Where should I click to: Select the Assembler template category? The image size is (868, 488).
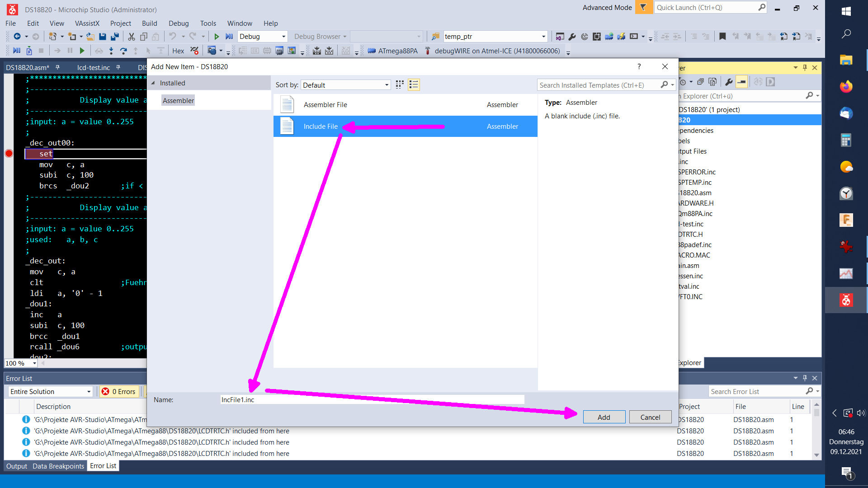[x=178, y=100]
